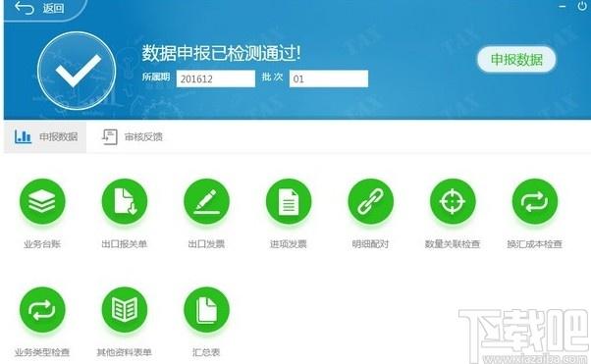Click the feedback document icon on 审核反馈 tab
The image size is (591, 364).
click(110, 136)
